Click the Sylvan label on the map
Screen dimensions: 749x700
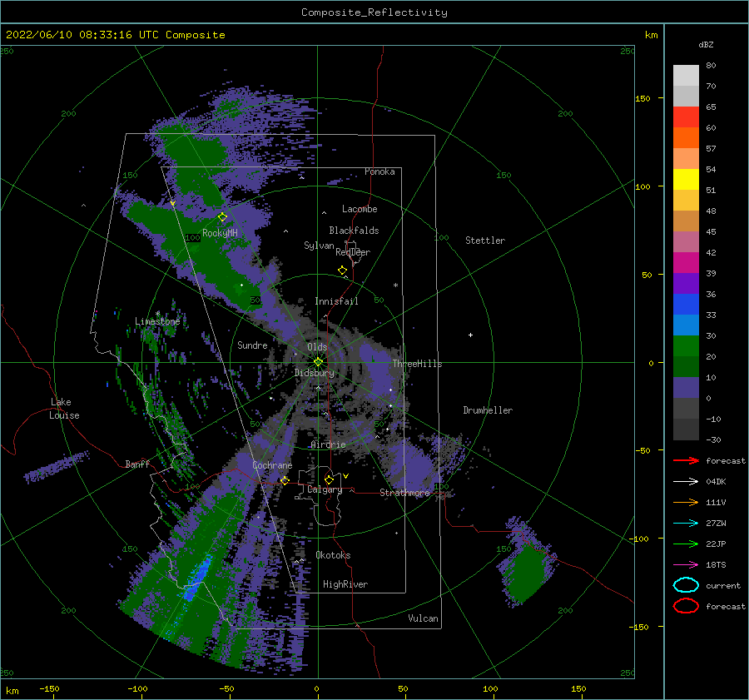[319, 246]
